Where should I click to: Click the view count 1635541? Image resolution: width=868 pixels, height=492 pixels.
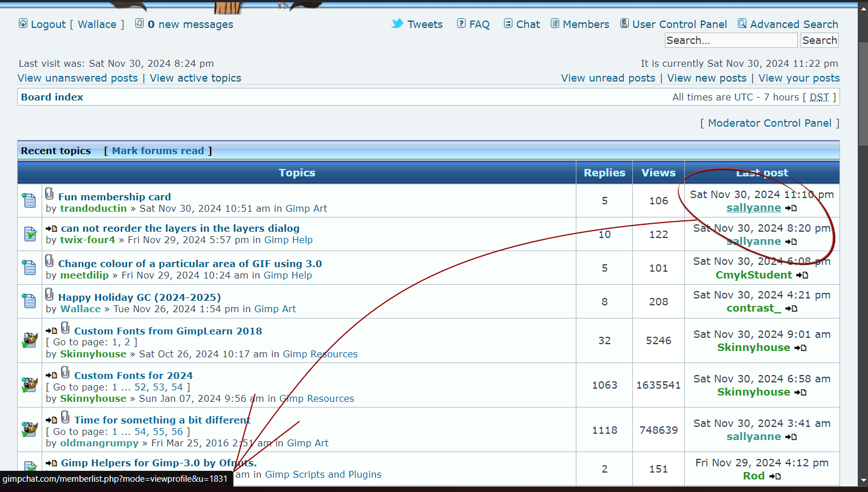(x=659, y=385)
